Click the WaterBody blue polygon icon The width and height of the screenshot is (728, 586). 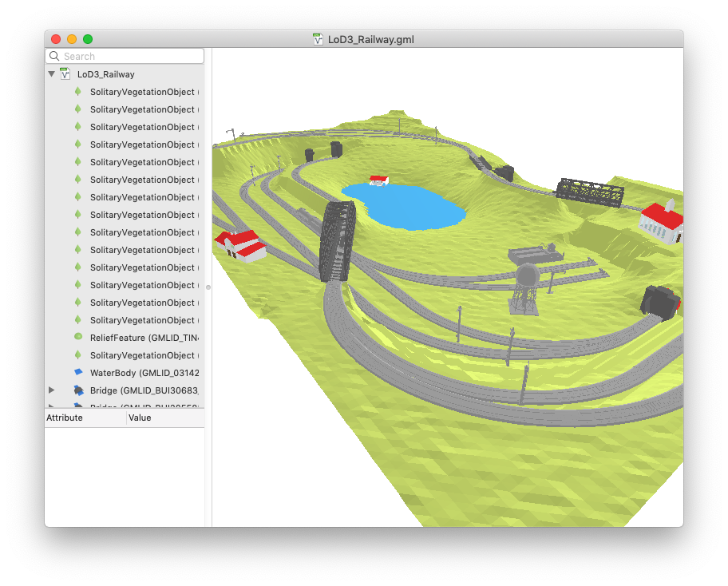coord(78,372)
